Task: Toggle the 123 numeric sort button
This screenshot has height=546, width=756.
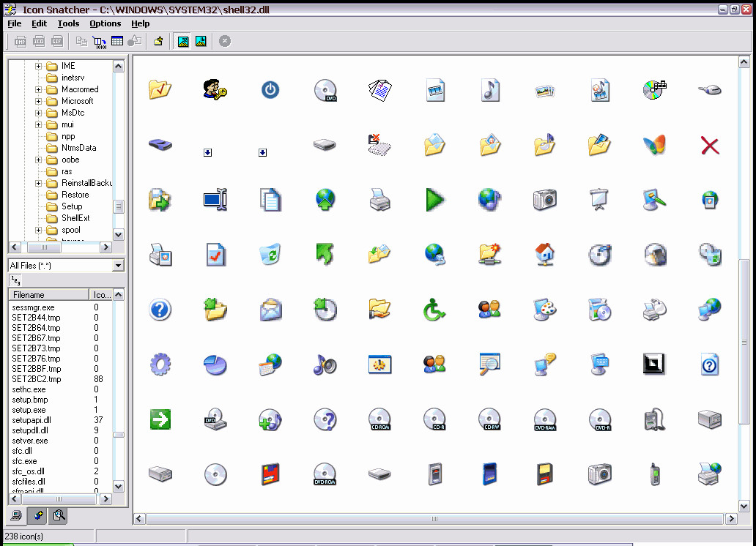Action: point(15,280)
